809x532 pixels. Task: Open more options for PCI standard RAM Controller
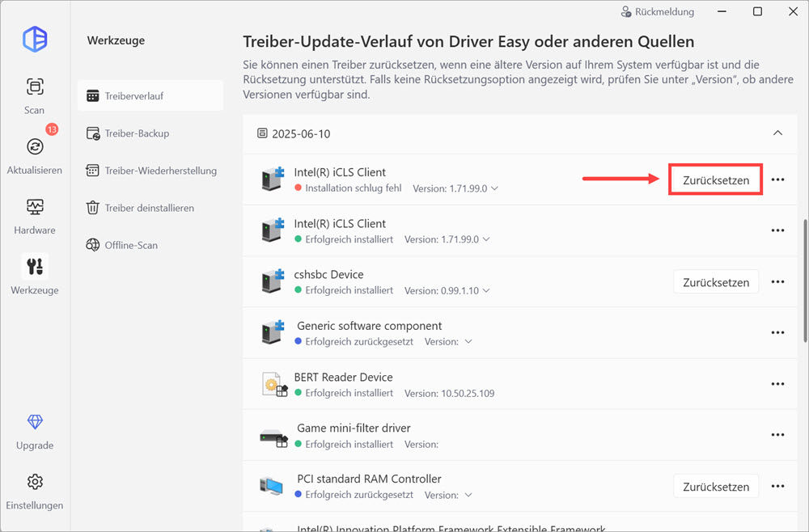777,486
